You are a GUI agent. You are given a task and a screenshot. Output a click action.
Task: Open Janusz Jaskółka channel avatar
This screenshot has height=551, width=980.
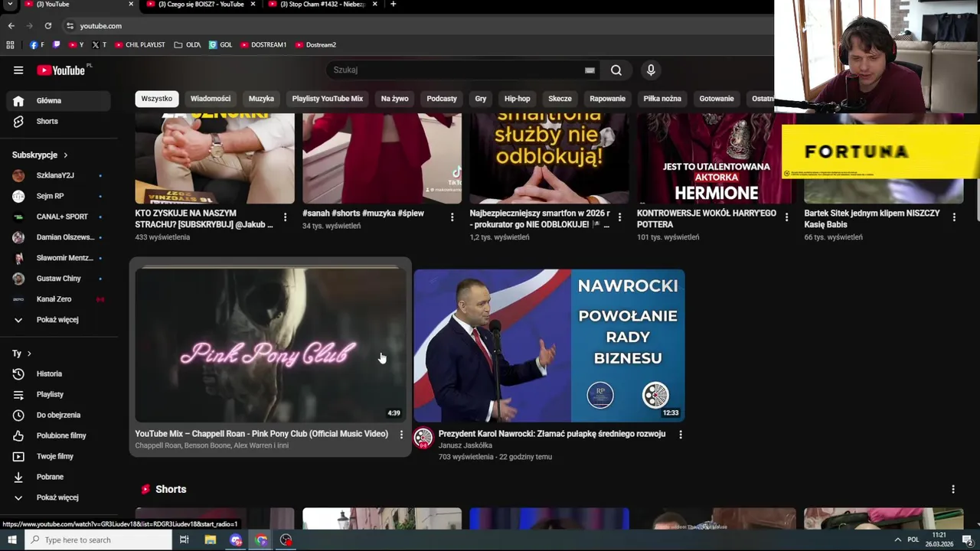click(x=423, y=438)
